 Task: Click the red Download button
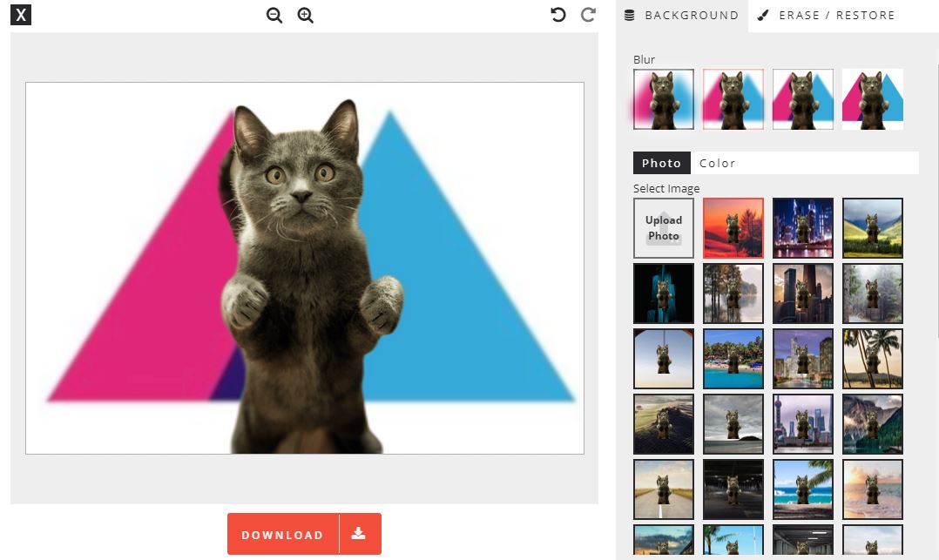click(304, 534)
